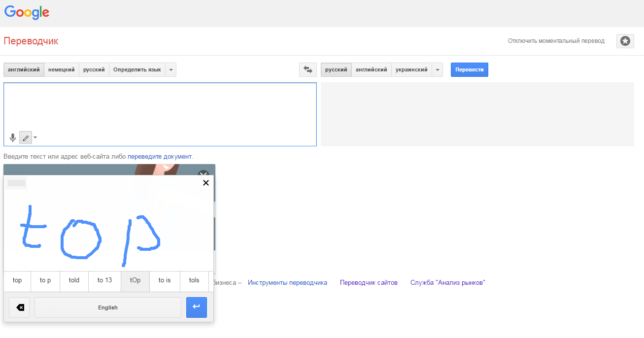Open the target language dropdown arrow
644x338 pixels.
pos(438,70)
